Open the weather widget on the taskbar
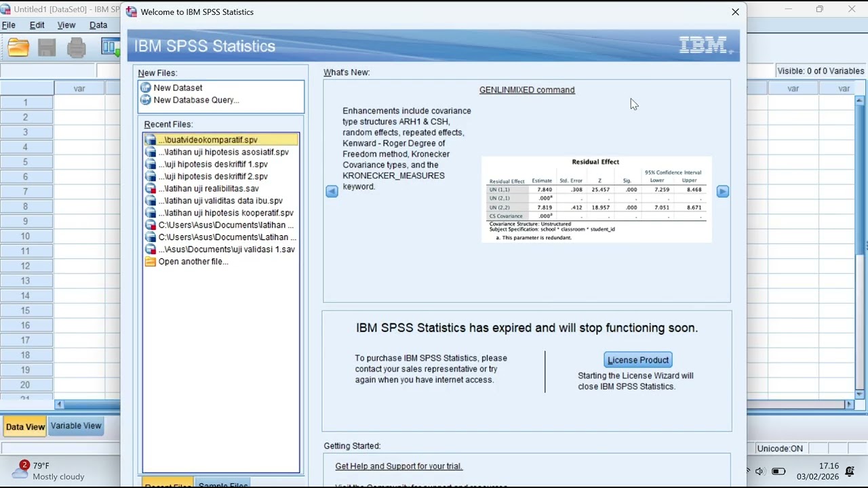 (49, 470)
